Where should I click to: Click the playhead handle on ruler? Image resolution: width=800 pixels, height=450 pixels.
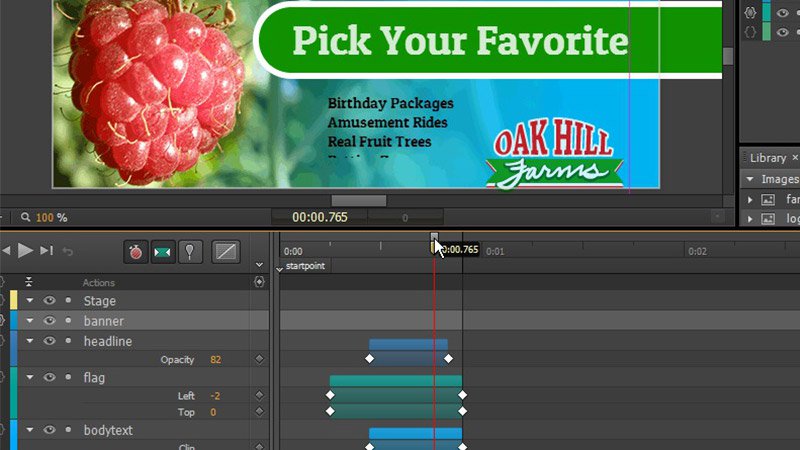(434, 238)
